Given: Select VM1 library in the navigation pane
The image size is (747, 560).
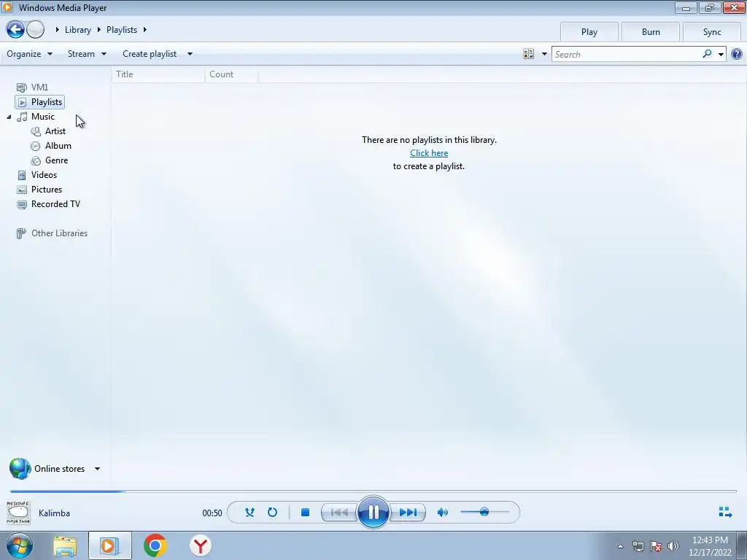Looking at the screenshot, I should tap(32, 87).
